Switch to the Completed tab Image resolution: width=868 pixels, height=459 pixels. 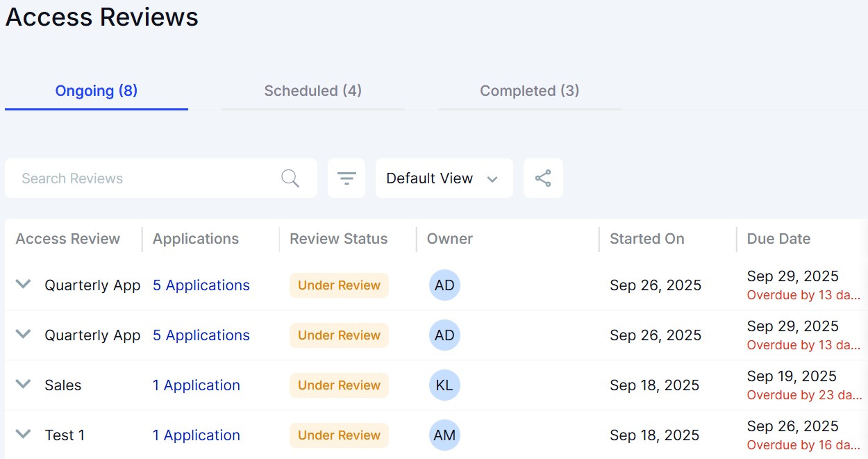coord(528,91)
